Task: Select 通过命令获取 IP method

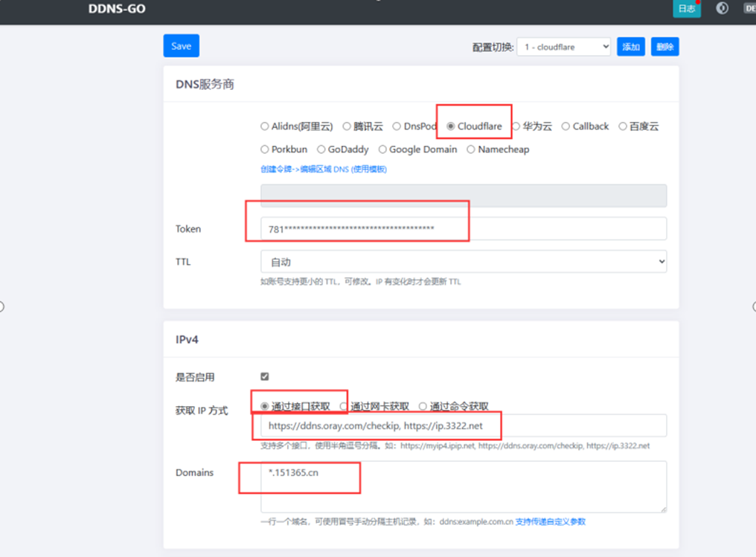Action: pos(423,407)
